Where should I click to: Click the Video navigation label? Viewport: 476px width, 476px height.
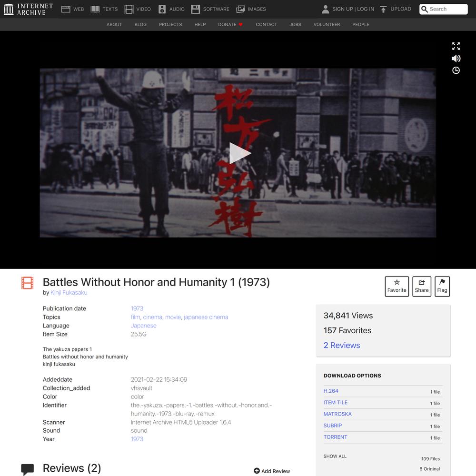[144, 9]
